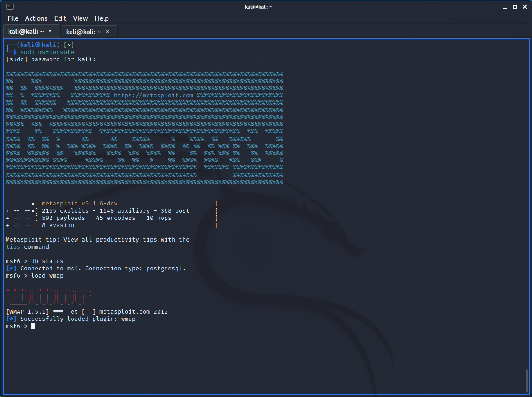This screenshot has height=397, width=532.
Task: Open the Edit menu
Action: coord(60,18)
